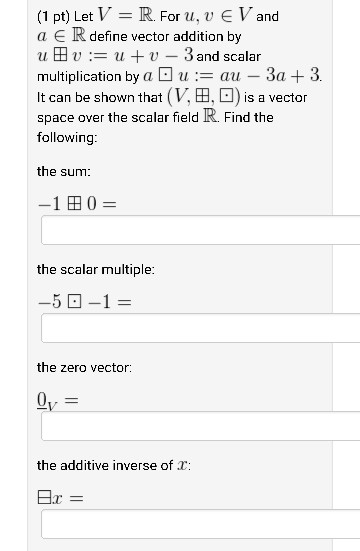
Task: Click the boxed plus in −1 ⊞ 0
Action: point(74,203)
